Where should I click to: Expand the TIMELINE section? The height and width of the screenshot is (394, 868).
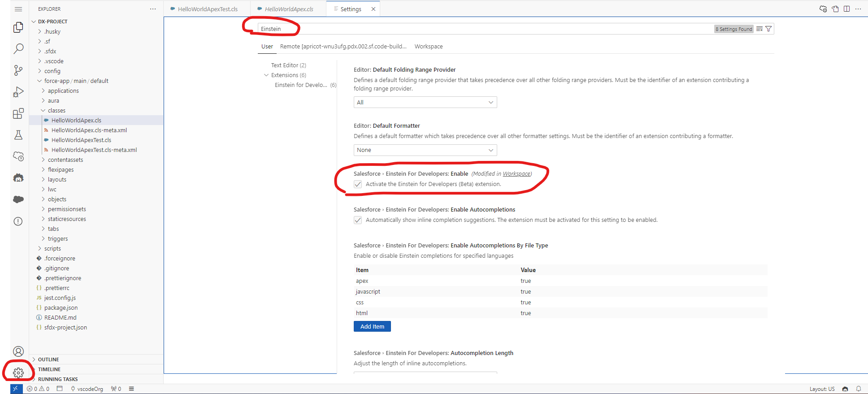click(x=49, y=369)
